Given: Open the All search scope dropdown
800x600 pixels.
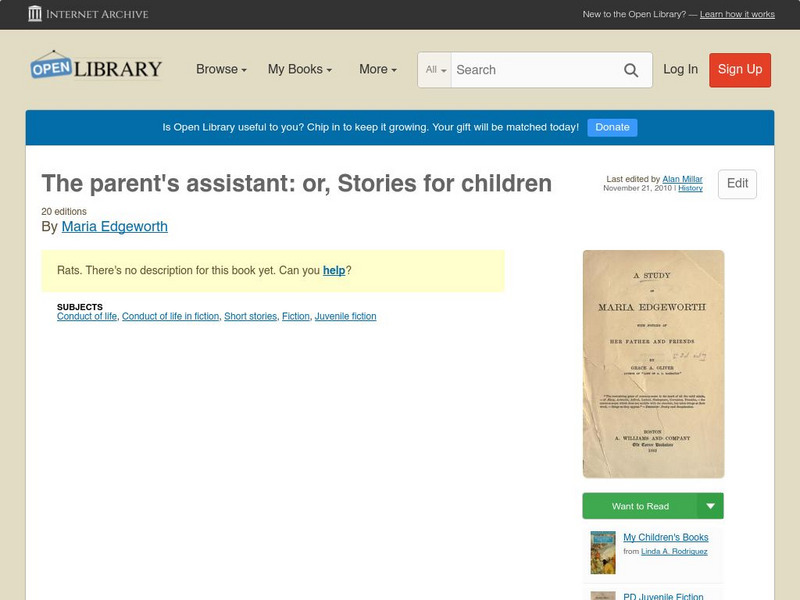Looking at the screenshot, I should [436, 70].
